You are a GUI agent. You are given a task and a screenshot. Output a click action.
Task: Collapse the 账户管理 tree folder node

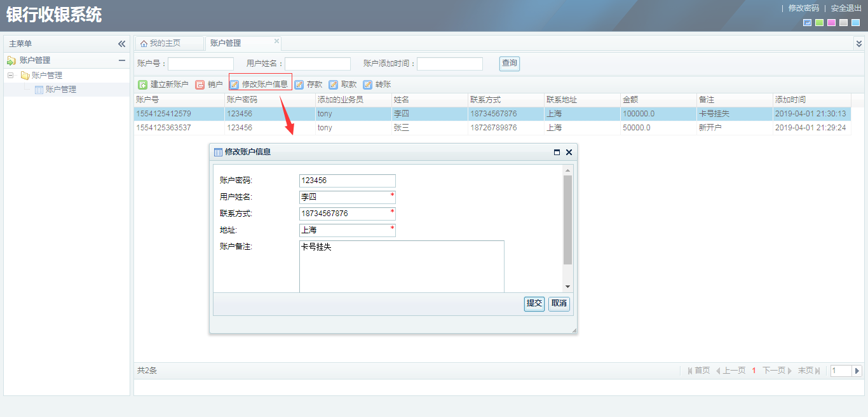pos(10,76)
